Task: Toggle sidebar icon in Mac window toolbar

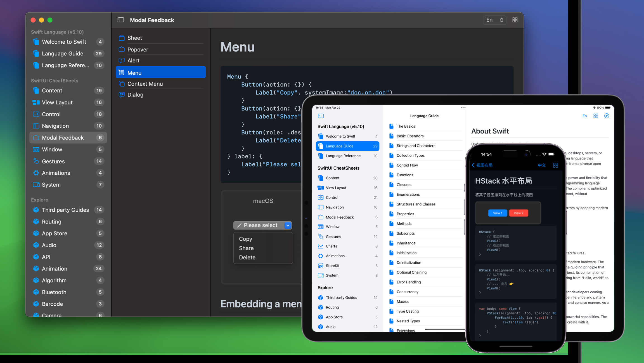Action: click(121, 20)
